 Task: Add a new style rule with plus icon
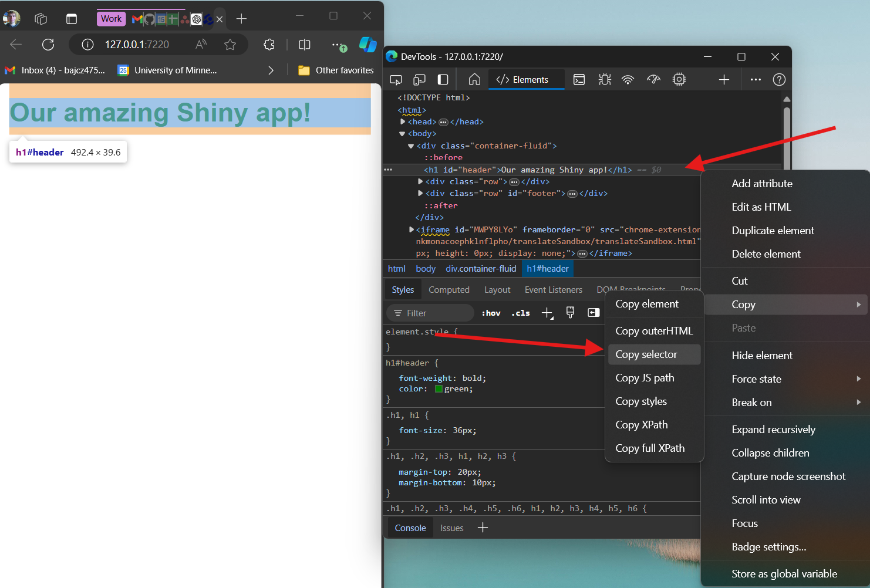click(x=547, y=313)
